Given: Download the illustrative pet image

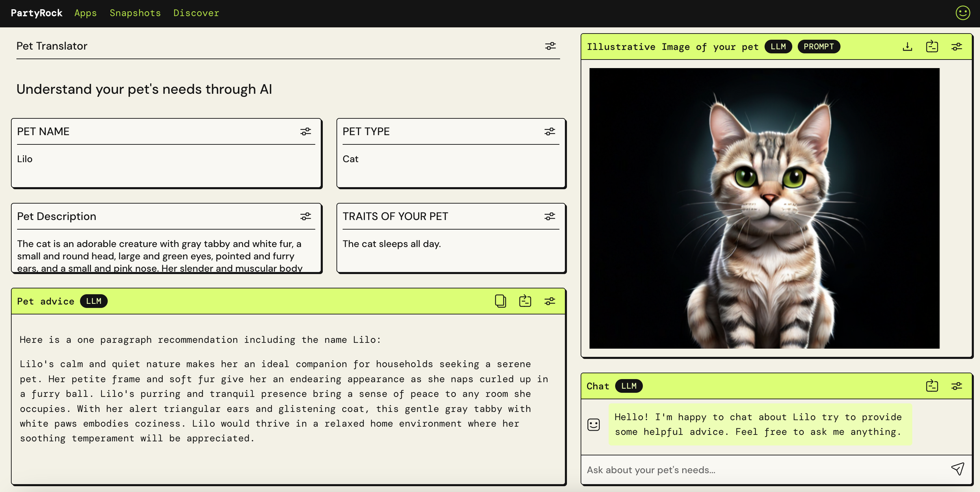Looking at the screenshot, I should click(907, 47).
